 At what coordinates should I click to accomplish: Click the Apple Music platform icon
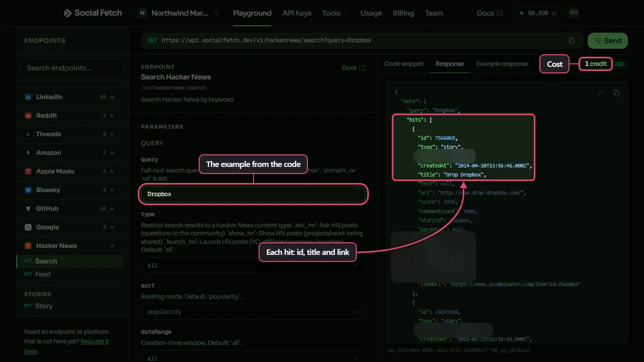[28, 171]
